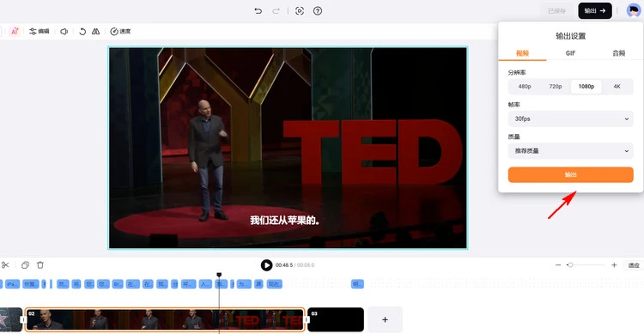Screen dimensions: 644x334
Task: Click the undo arrow icon
Action: pos(258,11)
